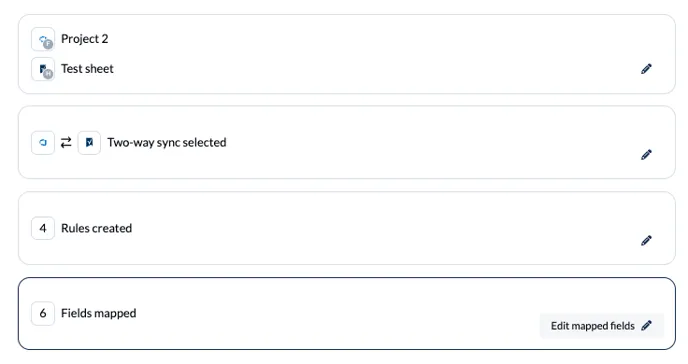
Task: Click the pencil icon inside Edit mapped fields
Action: coord(646,326)
